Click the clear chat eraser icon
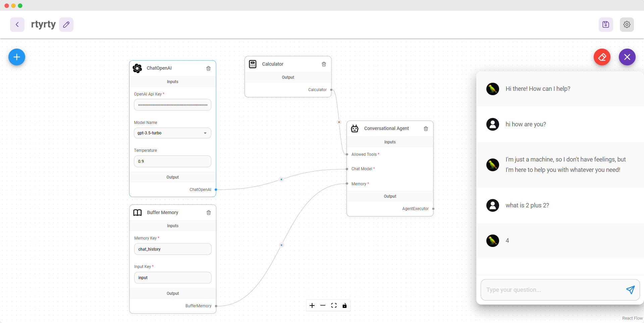 (602, 57)
